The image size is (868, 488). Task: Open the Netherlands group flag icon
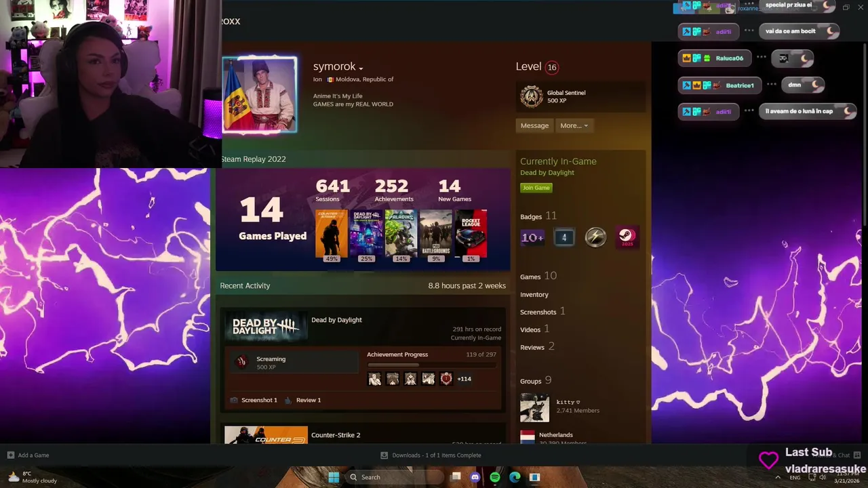click(528, 437)
